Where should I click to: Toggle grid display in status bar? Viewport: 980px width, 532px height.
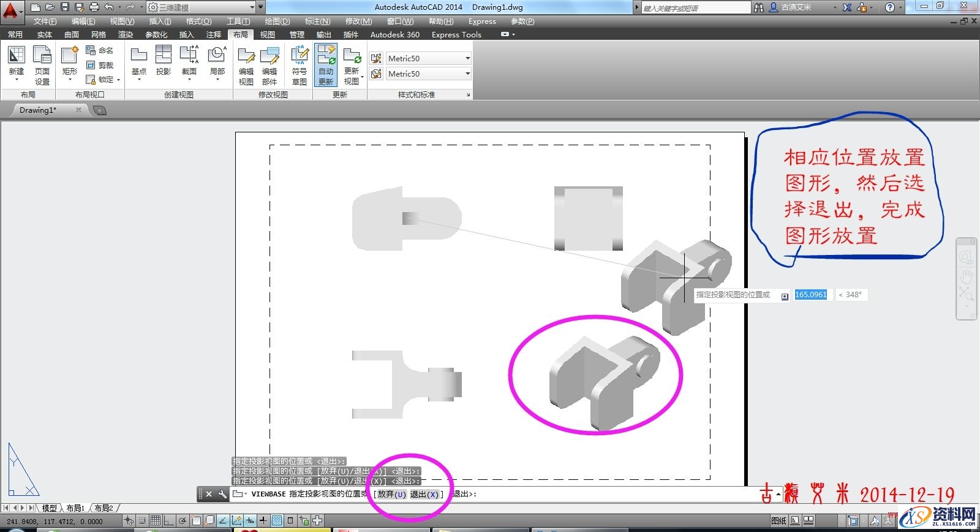(x=156, y=520)
